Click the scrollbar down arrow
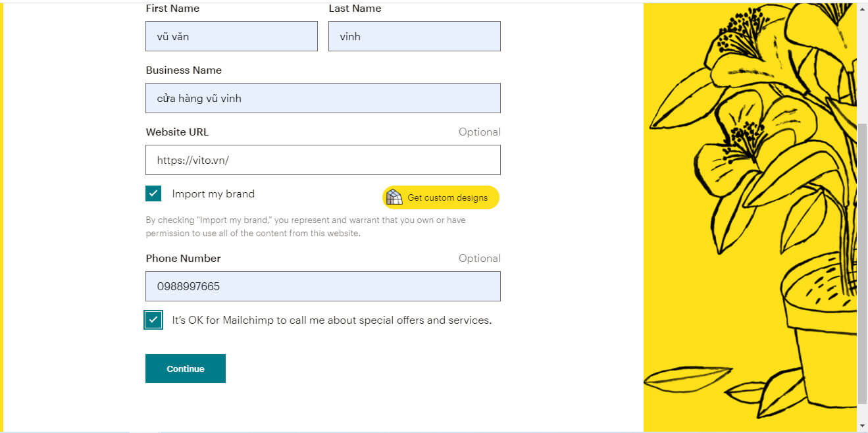Screen dimensions: 868x433 tap(862, 426)
